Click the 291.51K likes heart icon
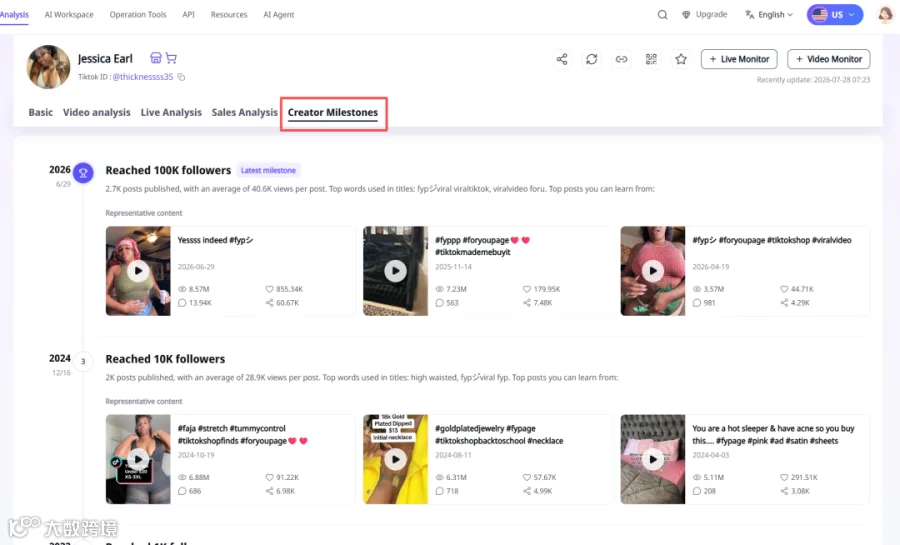The image size is (900, 545). pyautogui.click(x=784, y=477)
